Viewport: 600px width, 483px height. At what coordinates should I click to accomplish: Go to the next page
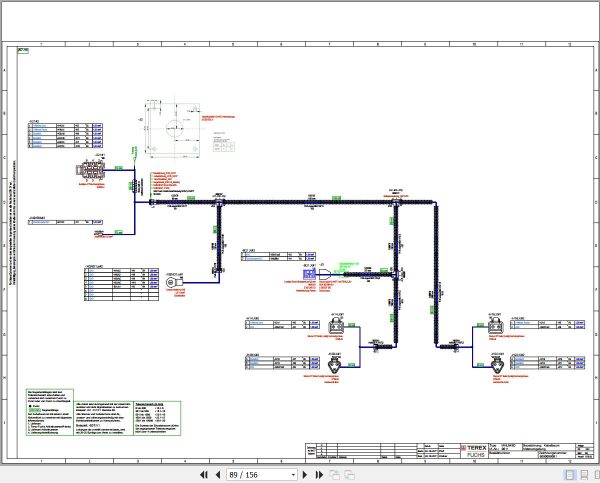(305, 475)
